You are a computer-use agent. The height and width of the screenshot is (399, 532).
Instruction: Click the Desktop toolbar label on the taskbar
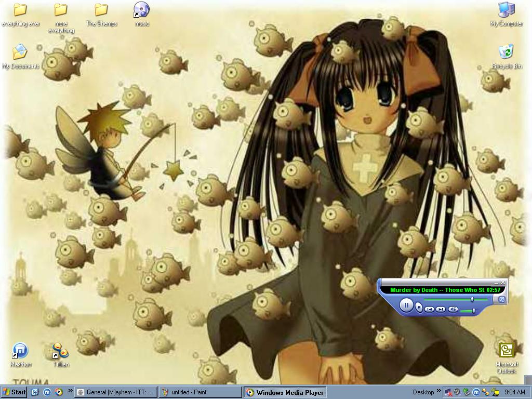point(423,392)
